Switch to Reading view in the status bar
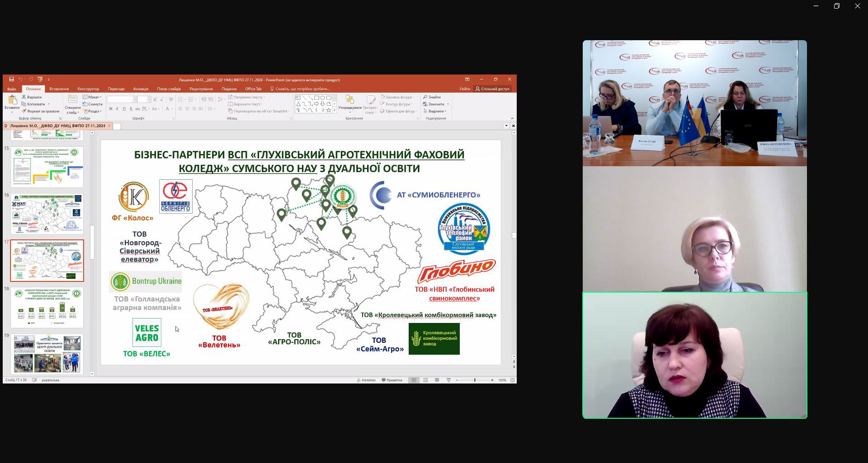This screenshot has height=463, width=868. click(437, 380)
